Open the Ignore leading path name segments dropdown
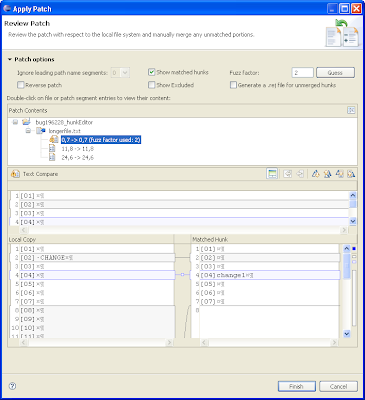Screen dimensions: 365x400 click(x=125, y=72)
